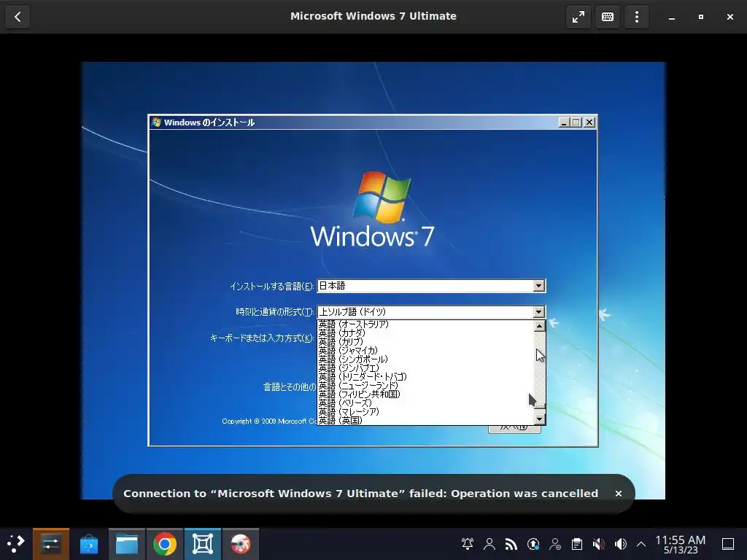
Task: Select 英語 (カナダ) from the list
Action: tap(425, 332)
